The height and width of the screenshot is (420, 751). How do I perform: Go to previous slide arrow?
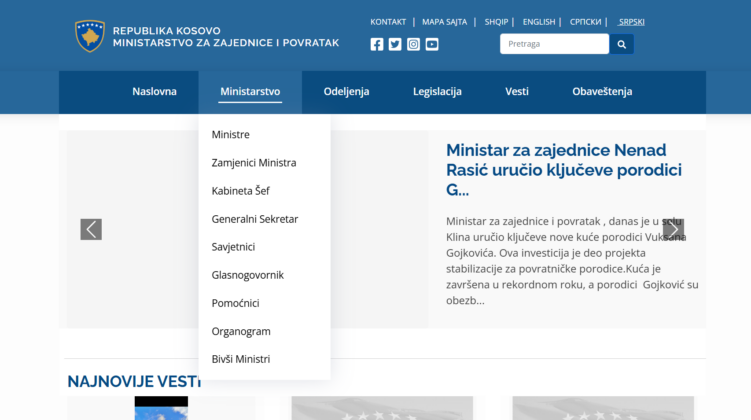click(x=91, y=229)
